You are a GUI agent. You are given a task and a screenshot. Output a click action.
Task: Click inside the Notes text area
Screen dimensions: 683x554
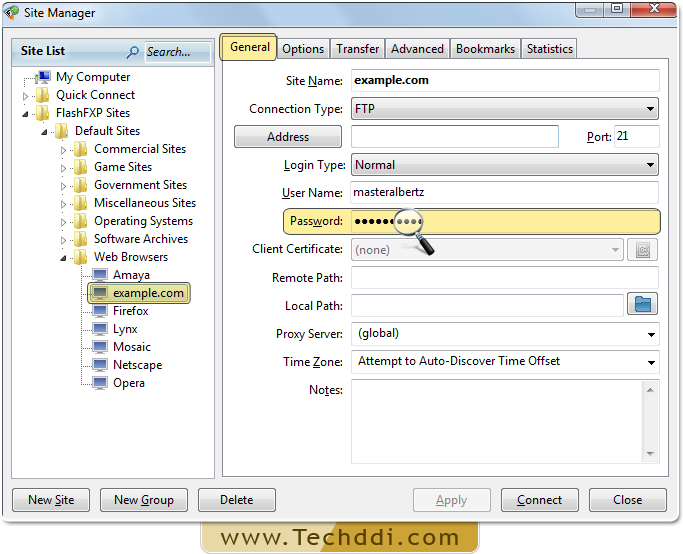497,421
